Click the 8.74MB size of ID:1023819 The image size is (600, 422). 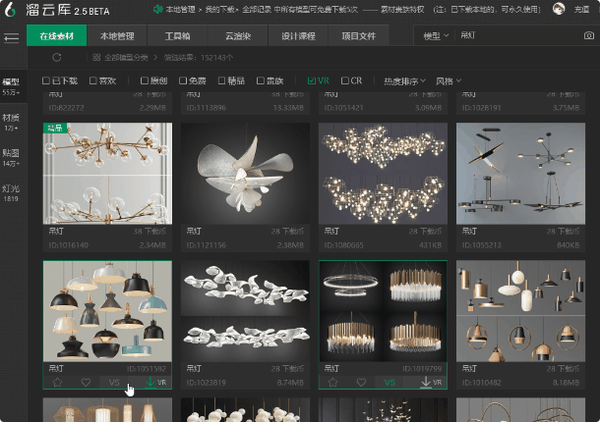[290, 383]
